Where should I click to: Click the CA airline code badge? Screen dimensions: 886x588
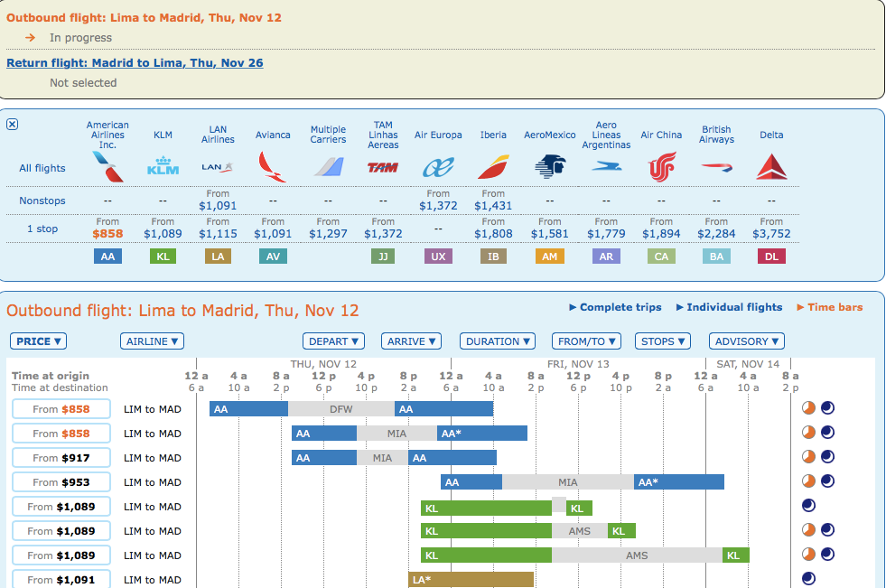(661, 257)
